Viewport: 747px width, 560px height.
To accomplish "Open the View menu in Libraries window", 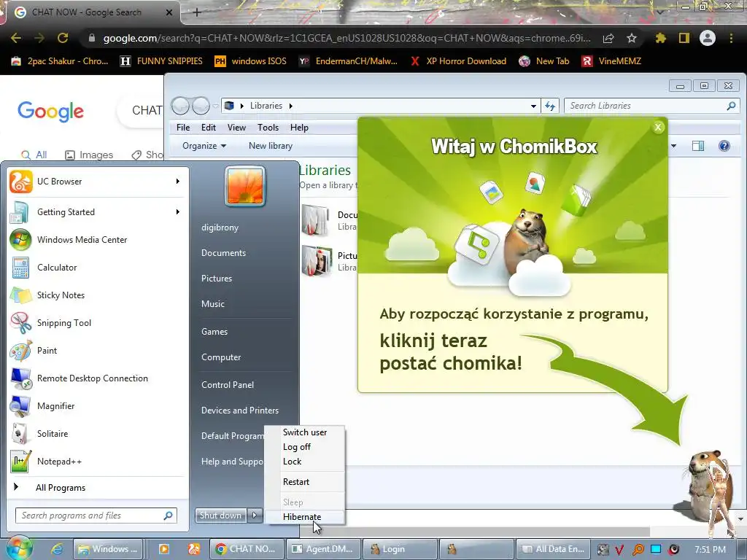I will coord(236,128).
